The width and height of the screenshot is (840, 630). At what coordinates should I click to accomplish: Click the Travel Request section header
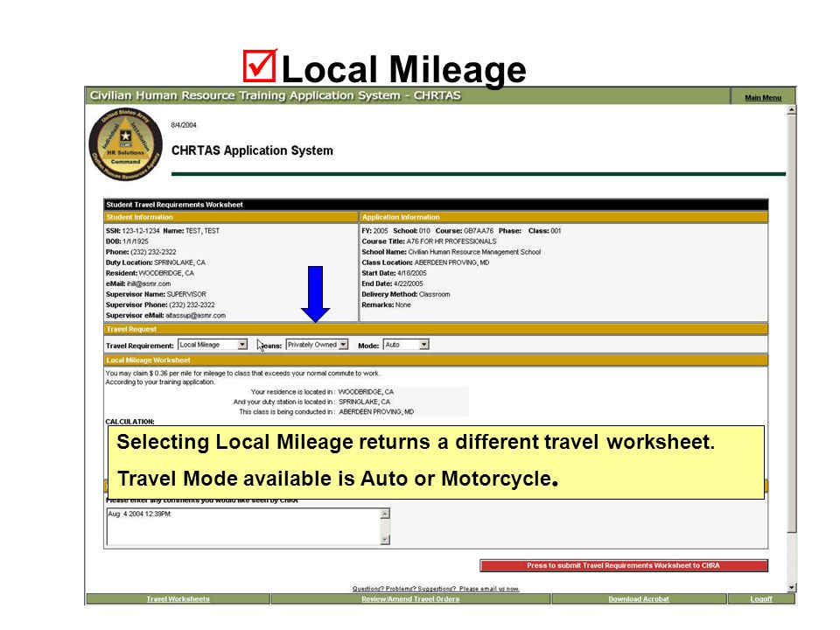436,329
